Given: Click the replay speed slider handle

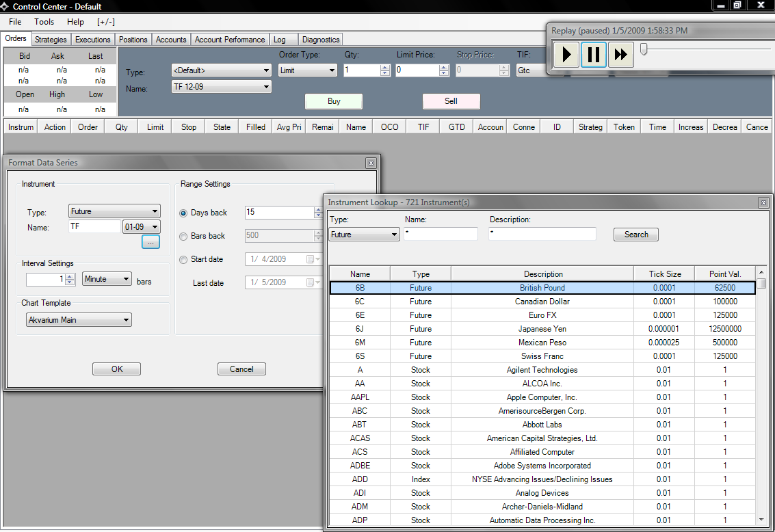Looking at the screenshot, I should (x=644, y=49).
